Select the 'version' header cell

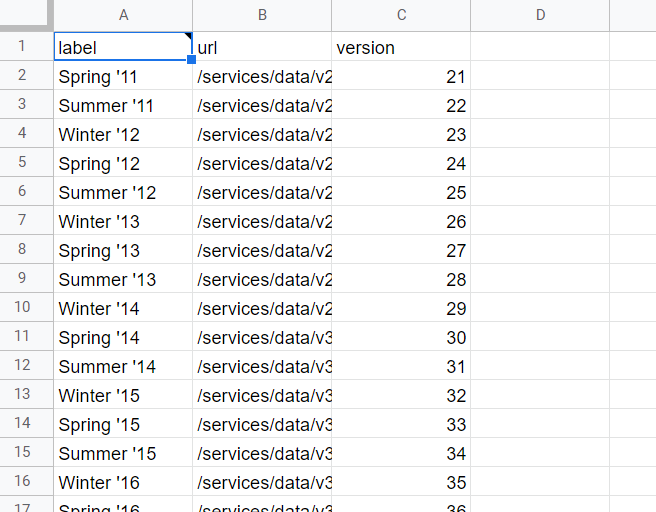click(x=401, y=46)
